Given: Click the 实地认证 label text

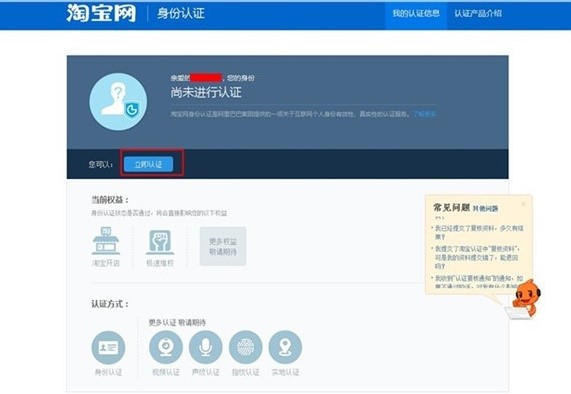Looking at the screenshot, I should click(285, 372).
